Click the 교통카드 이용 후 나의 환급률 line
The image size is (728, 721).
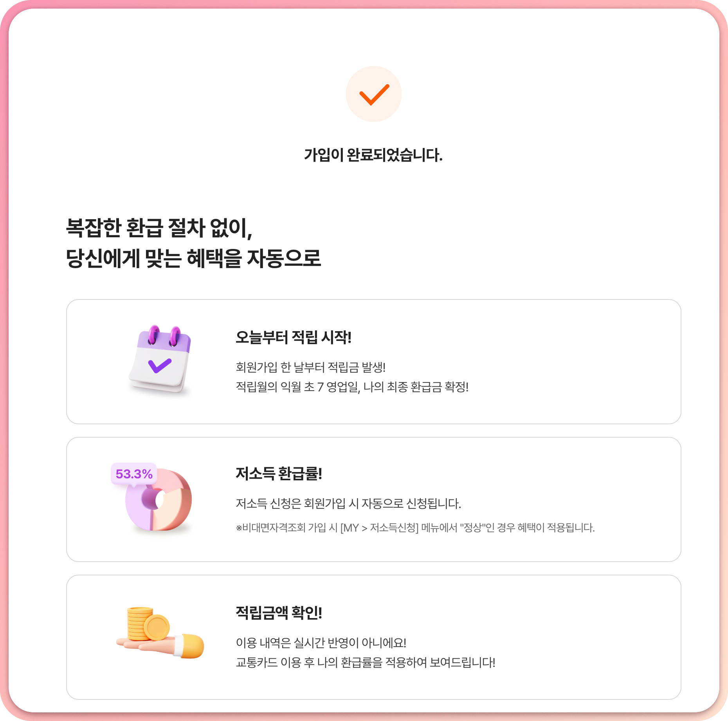(x=366, y=662)
